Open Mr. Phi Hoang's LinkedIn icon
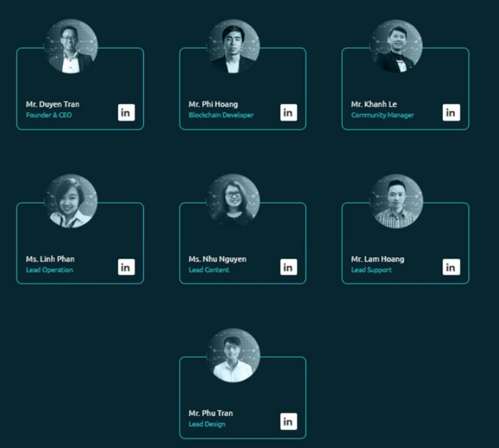 click(x=289, y=112)
